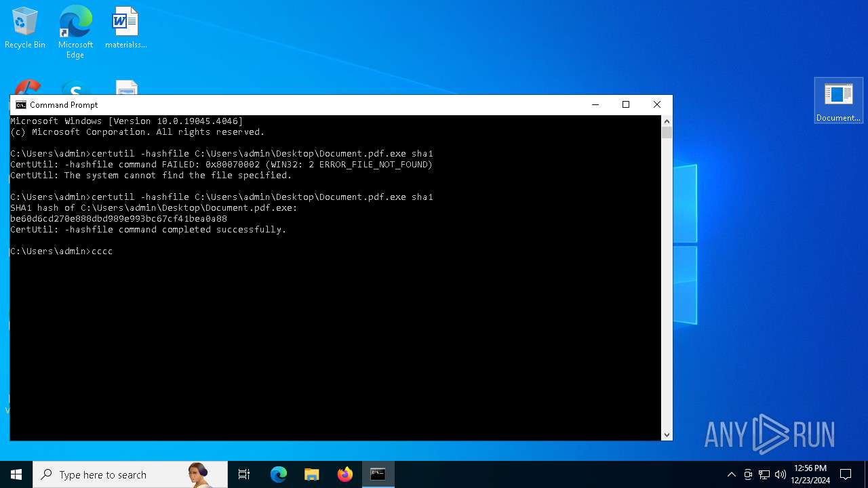The width and height of the screenshot is (868, 488).
Task: Click the console vertical scrollbar thumb
Action: point(667,133)
